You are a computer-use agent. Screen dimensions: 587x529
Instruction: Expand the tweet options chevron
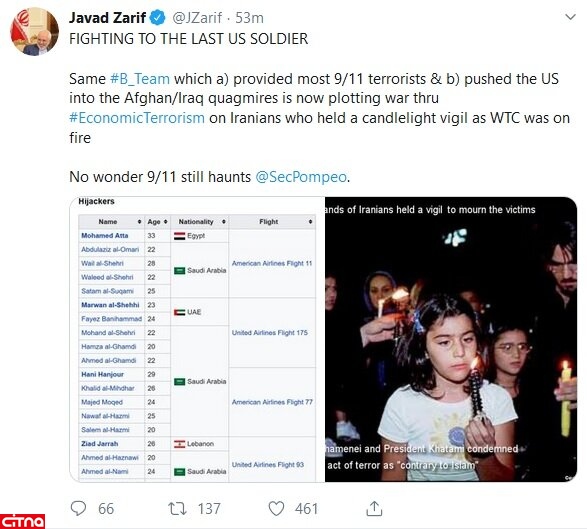[570, 17]
